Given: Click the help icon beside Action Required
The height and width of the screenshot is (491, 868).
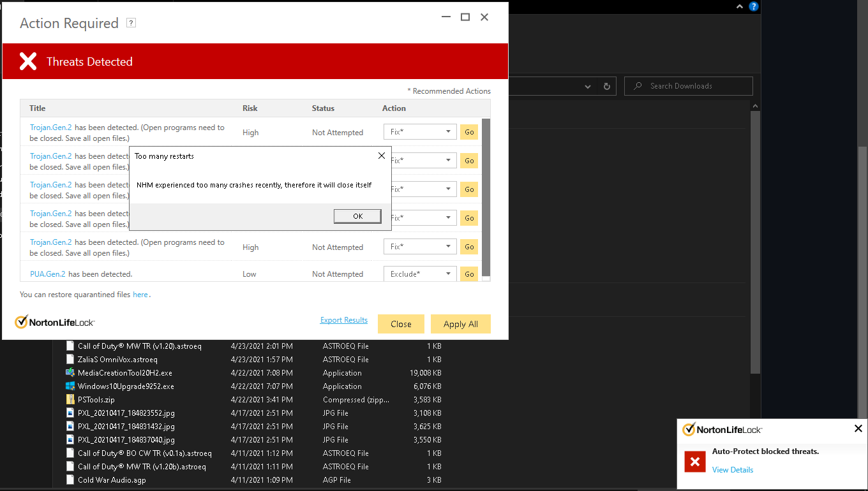Looking at the screenshot, I should (x=131, y=22).
